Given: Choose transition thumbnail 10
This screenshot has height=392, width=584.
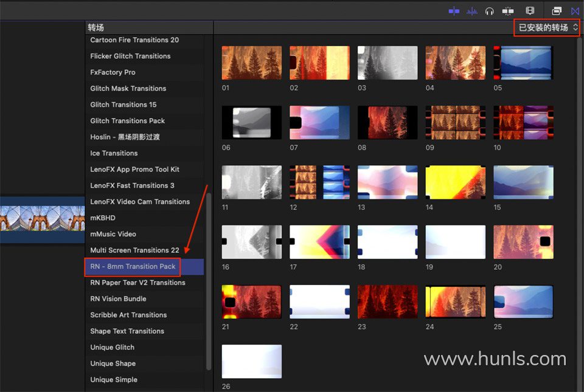Looking at the screenshot, I should pos(523,123).
